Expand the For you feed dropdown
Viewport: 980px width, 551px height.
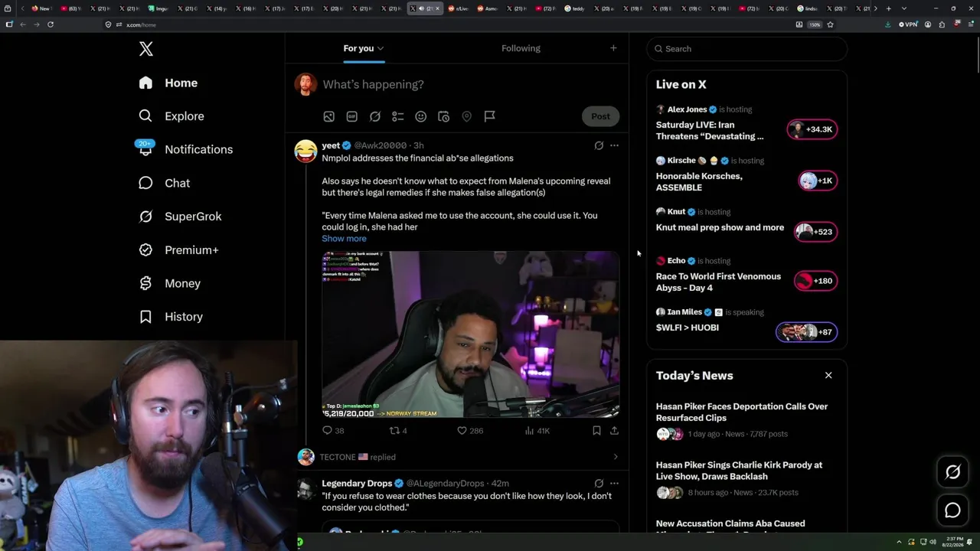coord(364,48)
